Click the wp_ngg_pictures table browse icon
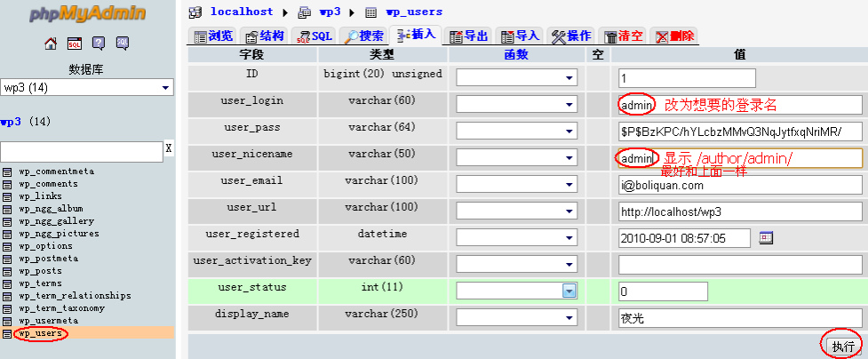 [x=7, y=234]
